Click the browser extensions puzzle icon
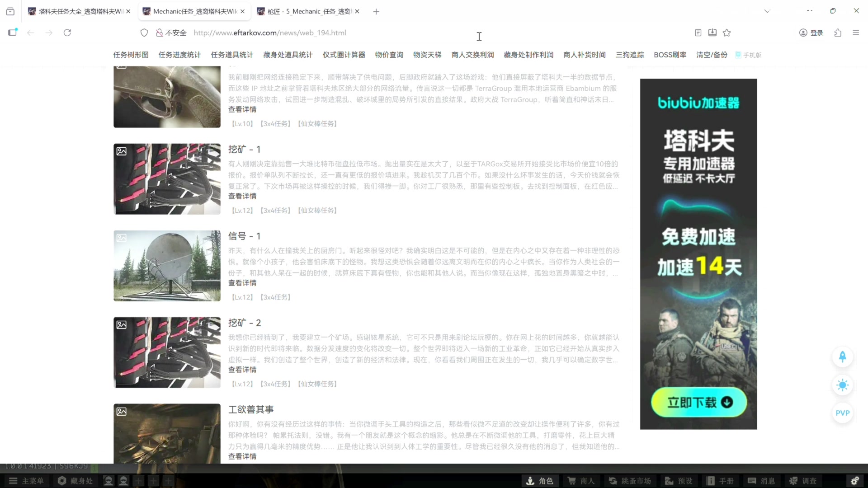 pyautogui.click(x=838, y=33)
